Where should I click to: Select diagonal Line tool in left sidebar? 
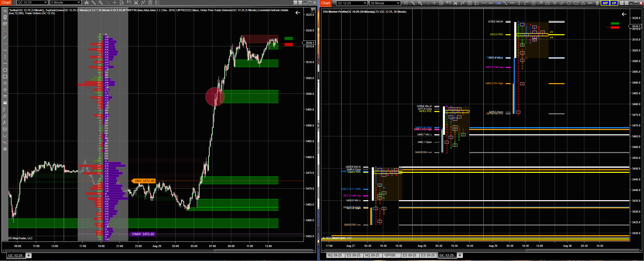[5, 37]
